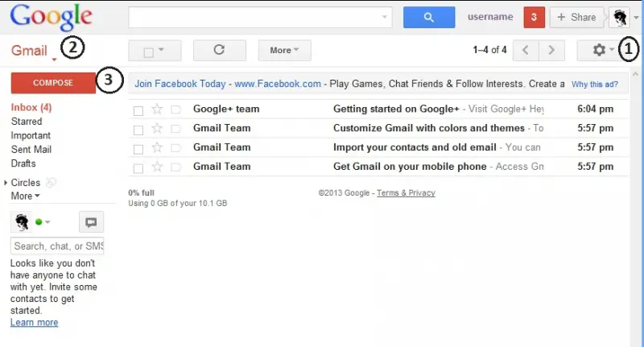
Task: Expand the search options arrow in search box
Action: tap(385, 17)
